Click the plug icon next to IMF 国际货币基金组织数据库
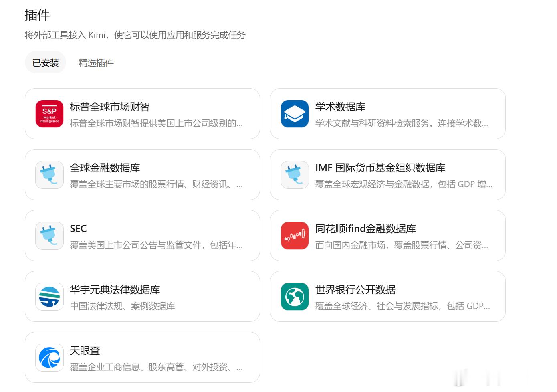The image size is (557, 392). point(295,175)
